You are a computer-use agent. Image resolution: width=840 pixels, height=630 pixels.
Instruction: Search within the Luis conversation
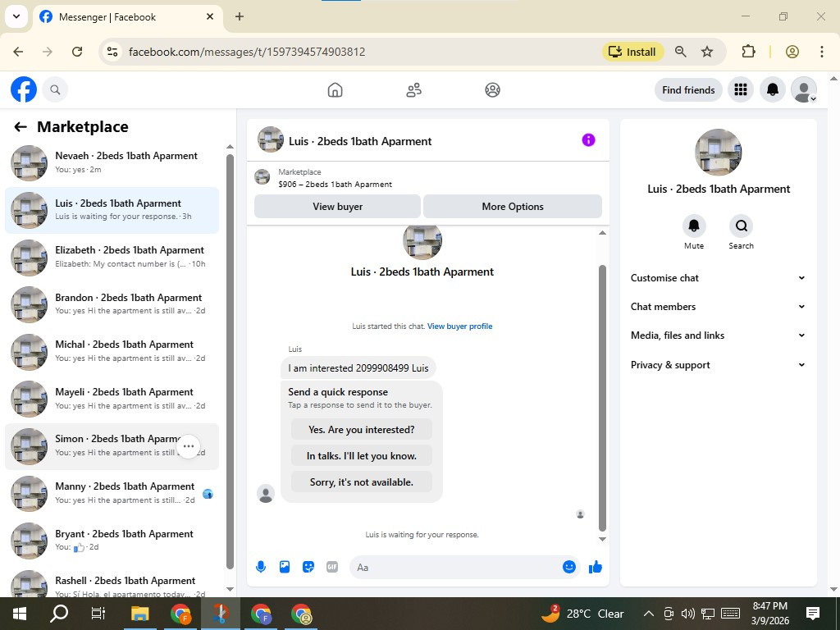741,226
